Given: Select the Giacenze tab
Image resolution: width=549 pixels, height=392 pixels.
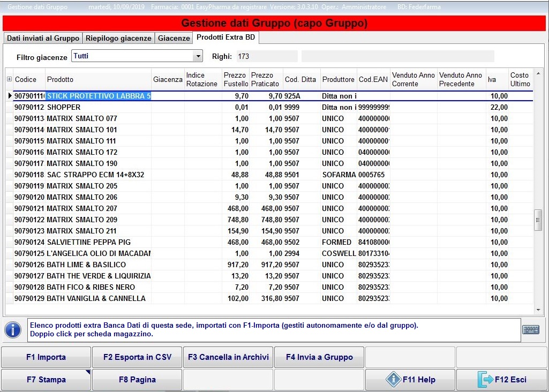Looking at the screenshot, I should (x=174, y=38).
